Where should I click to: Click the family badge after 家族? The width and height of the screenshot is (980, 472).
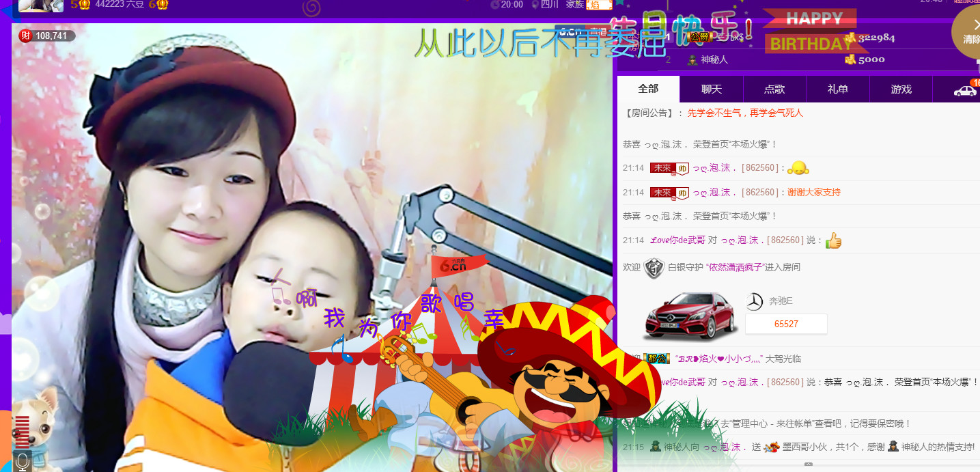point(599,5)
